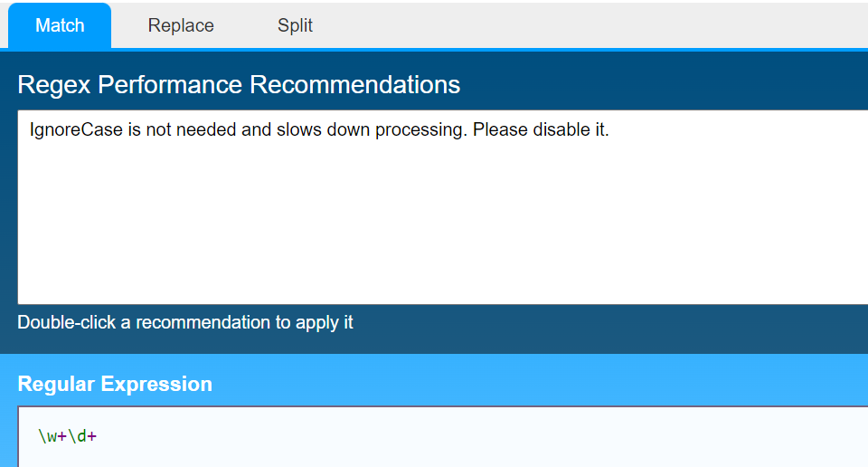Select the IgnoreCase recommendation entry
Image resolution: width=868 pixels, height=467 pixels.
(x=319, y=130)
